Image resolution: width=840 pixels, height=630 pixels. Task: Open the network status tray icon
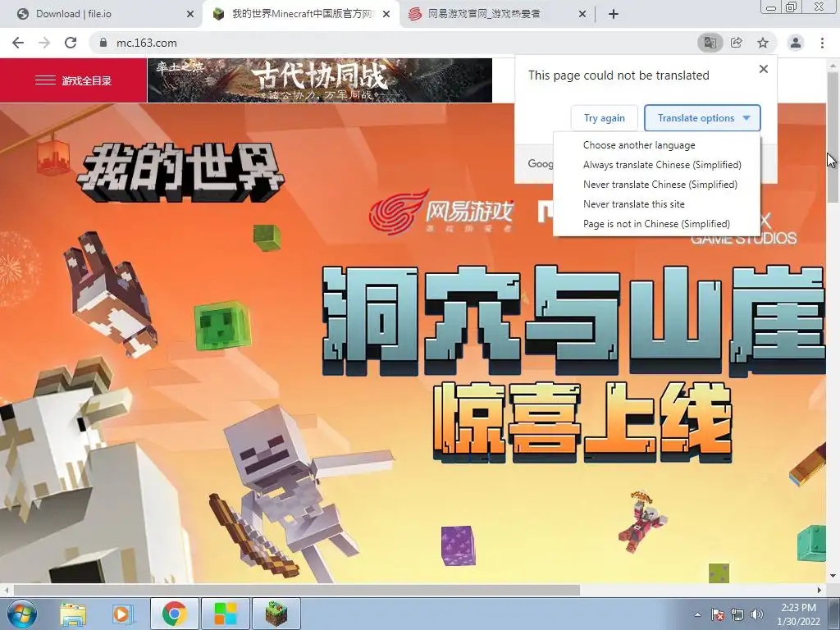(737, 614)
